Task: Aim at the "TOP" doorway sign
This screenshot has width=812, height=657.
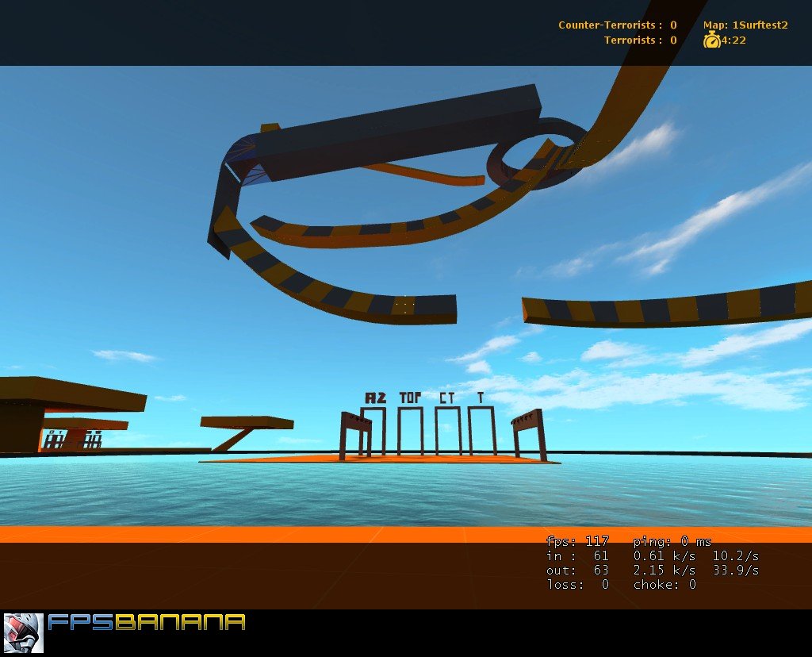Action: (x=410, y=398)
